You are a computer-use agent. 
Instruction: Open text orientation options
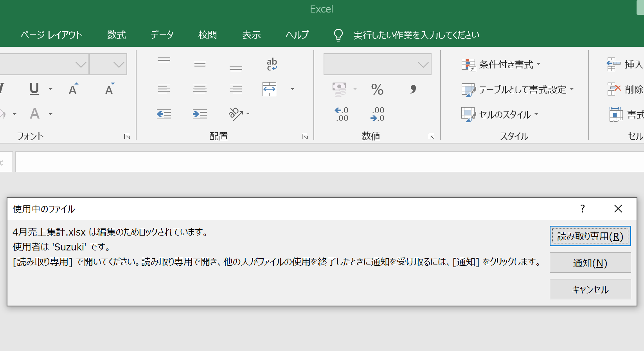click(239, 114)
